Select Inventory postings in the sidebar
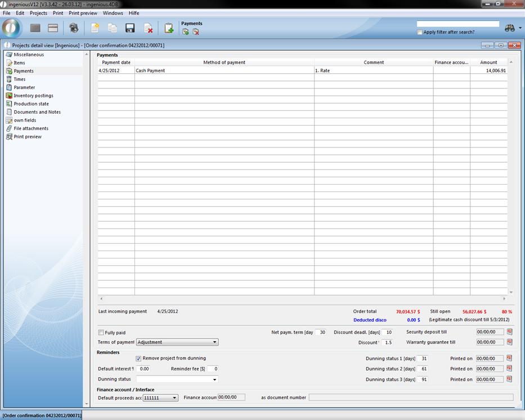Viewport: 525px width, 420px height. pos(33,96)
